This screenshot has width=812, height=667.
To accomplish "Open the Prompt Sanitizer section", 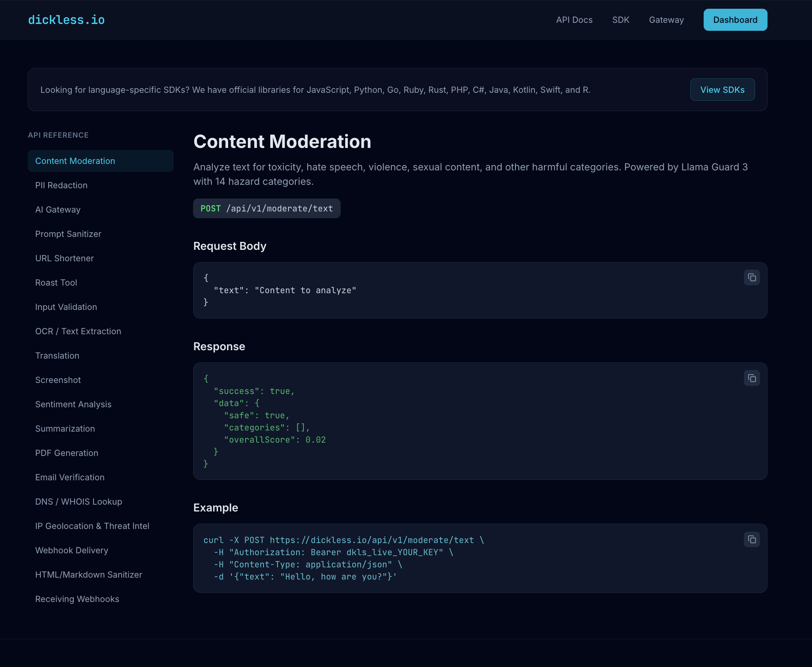I will tap(68, 233).
